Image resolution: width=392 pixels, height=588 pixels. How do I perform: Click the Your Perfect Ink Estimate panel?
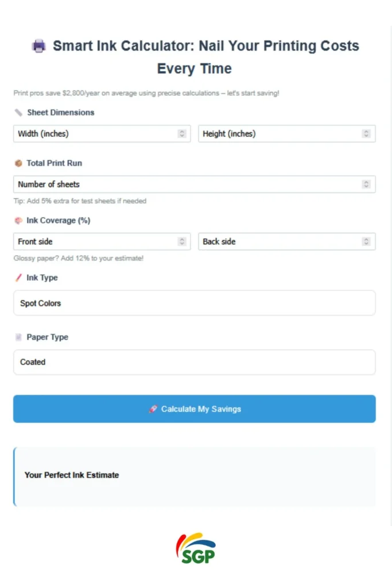[x=195, y=476]
